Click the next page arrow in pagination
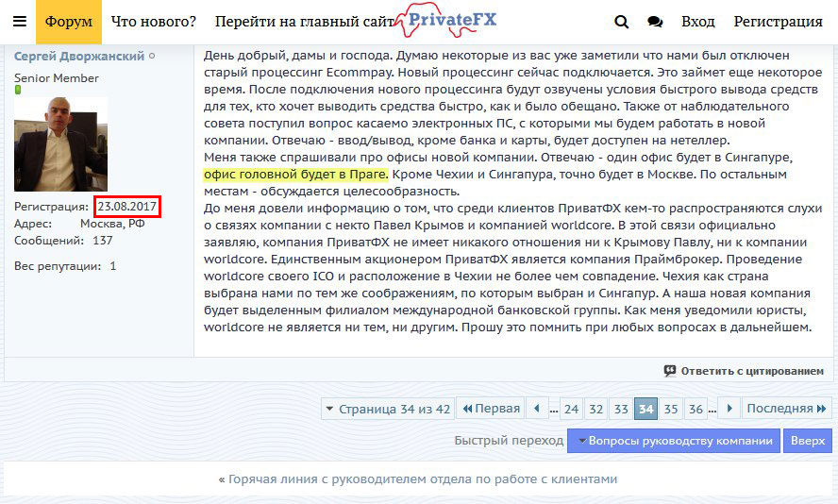The width and height of the screenshot is (838, 504). 729,409
